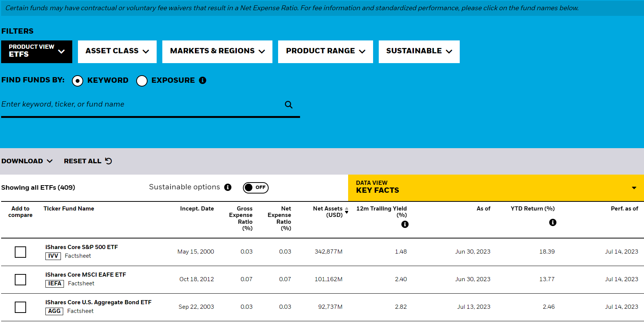Click the 13.77 YTD return value
Image resolution: width=644 pixels, height=322 pixels.
pos(547,279)
